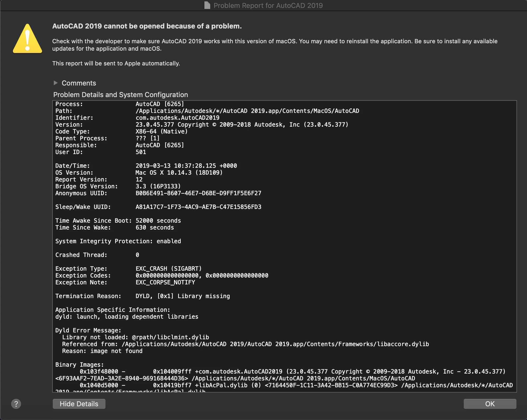Click the Problem Report window title text
527x420 pixels.
pyautogui.click(x=268, y=6)
